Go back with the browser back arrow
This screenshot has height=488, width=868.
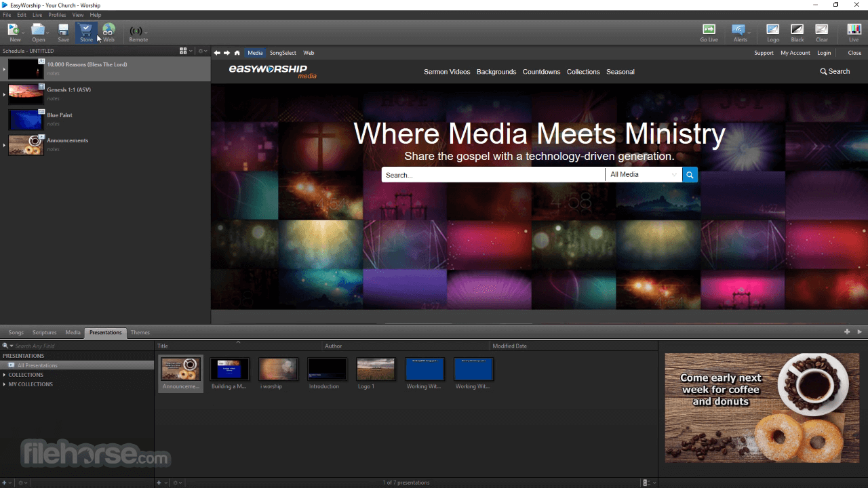click(x=217, y=53)
